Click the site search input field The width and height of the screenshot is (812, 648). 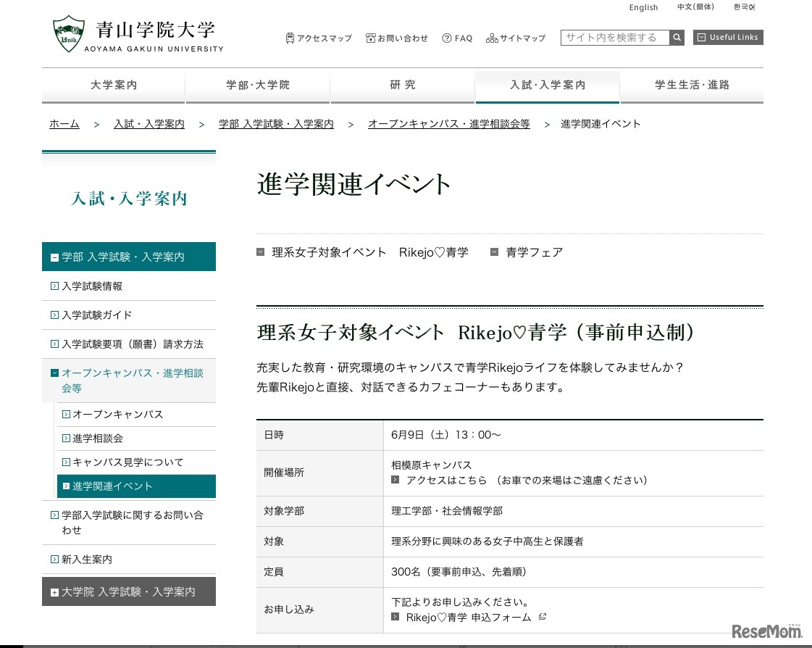[614, 38]
